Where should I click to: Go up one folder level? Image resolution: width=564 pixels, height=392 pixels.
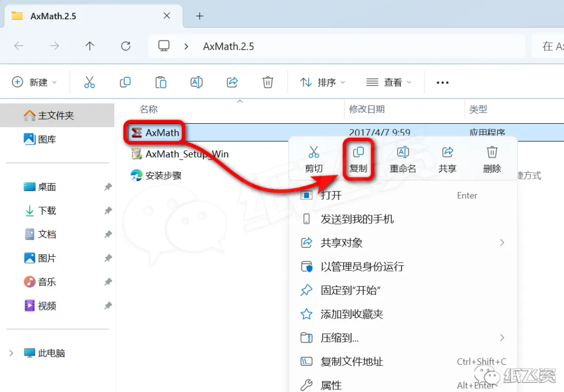coord(90,46)
